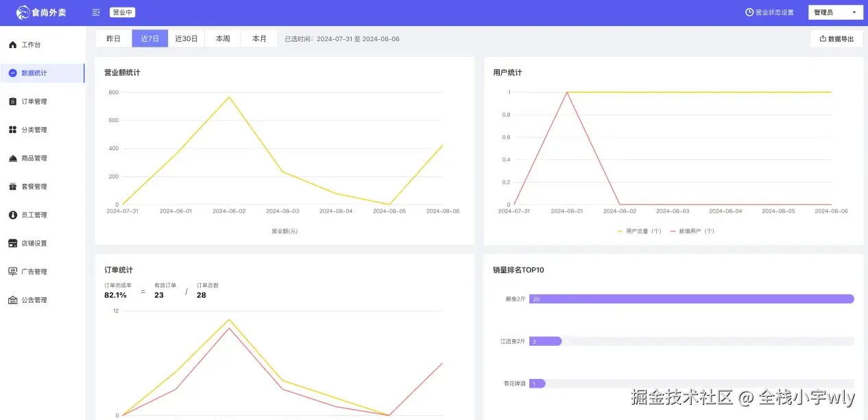Viewport: 868px width, 420px height.
Task: Collapse sidebar with the hamburger menu icon
Action: pyautogui.click(x=96, y=12)
